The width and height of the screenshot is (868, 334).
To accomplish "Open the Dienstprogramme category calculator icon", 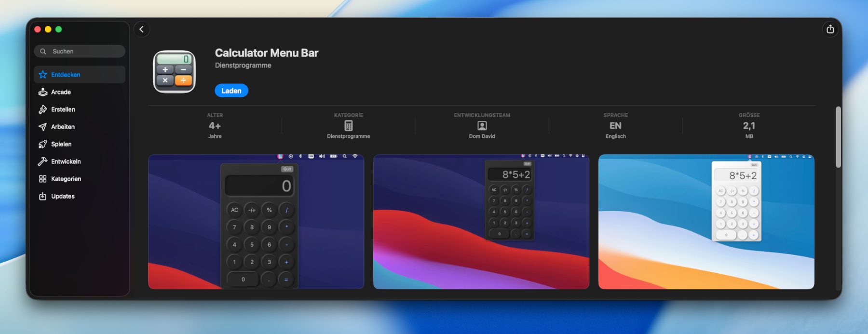I will tap(348, 126).
